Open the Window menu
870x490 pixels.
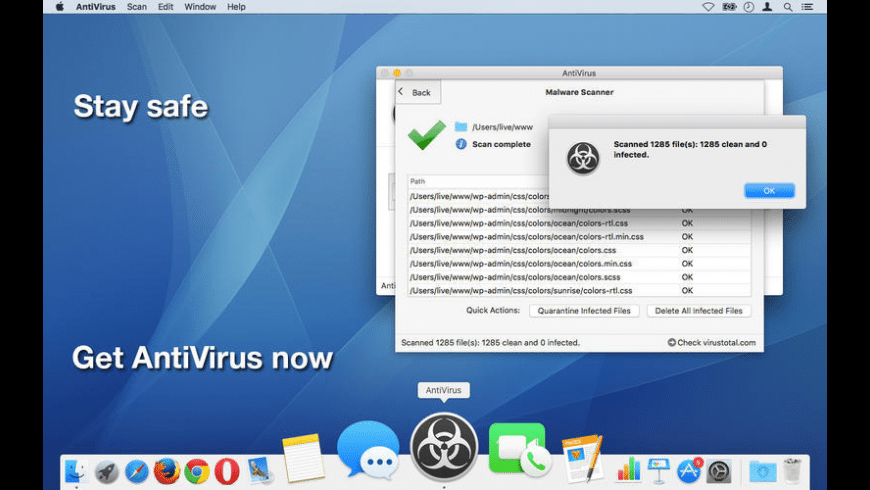(200, 7)
